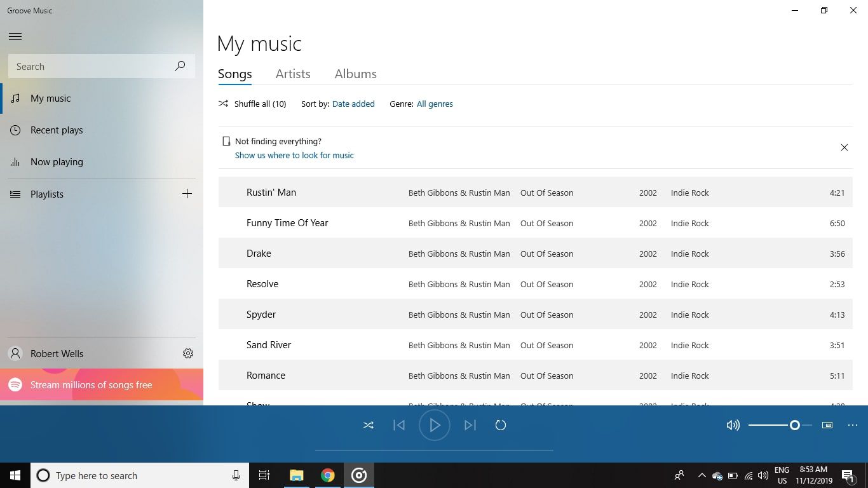
Task: Open People icon in system tray
Action: [x=679, y=475]
